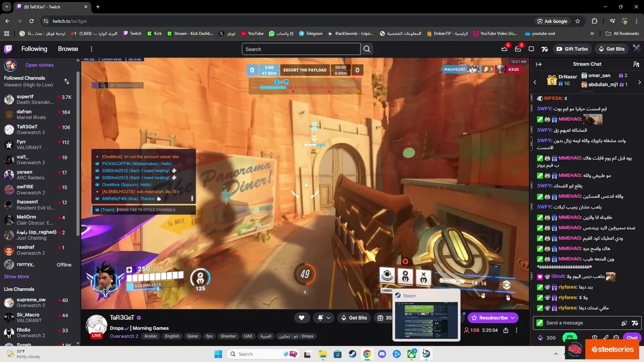Click the Twitch search input field

(x=301, y=49)
